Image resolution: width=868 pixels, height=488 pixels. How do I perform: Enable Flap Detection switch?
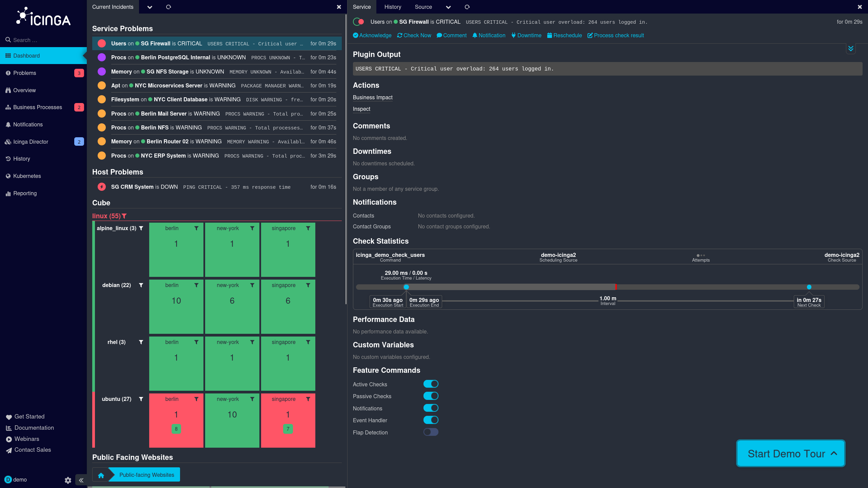click(431, 432)
